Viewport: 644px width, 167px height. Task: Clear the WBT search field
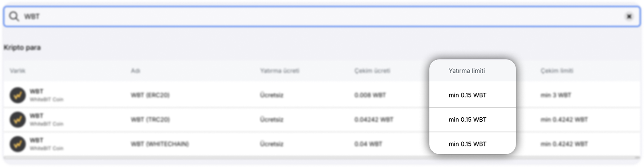(629, 16)
